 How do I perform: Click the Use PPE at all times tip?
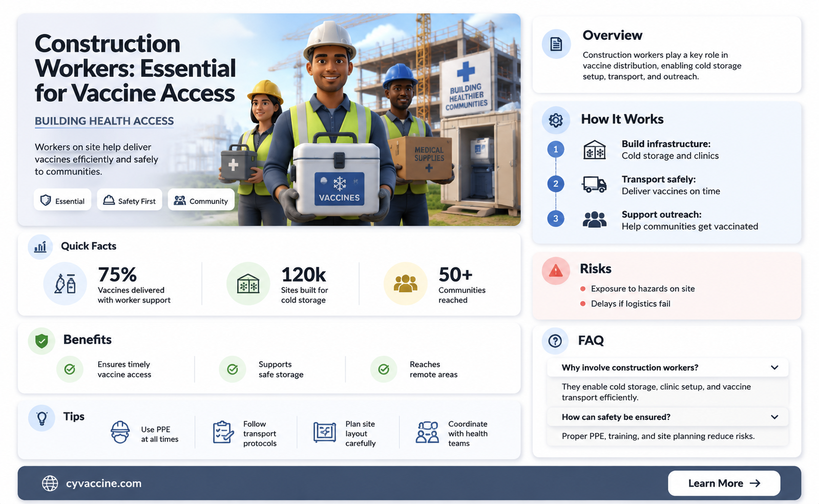(160, 434)
